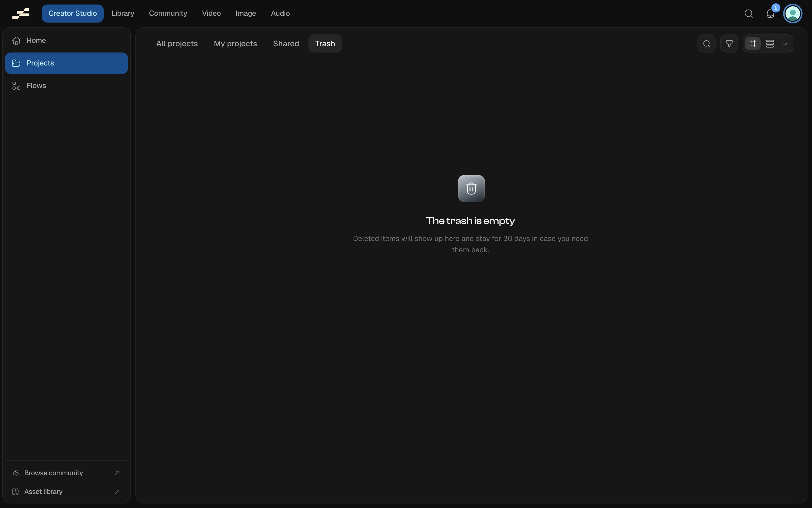Switch to the All projects tab
The width and height of the screenshot is (812, 508).
pyautogui.click(x=177, y=44)
